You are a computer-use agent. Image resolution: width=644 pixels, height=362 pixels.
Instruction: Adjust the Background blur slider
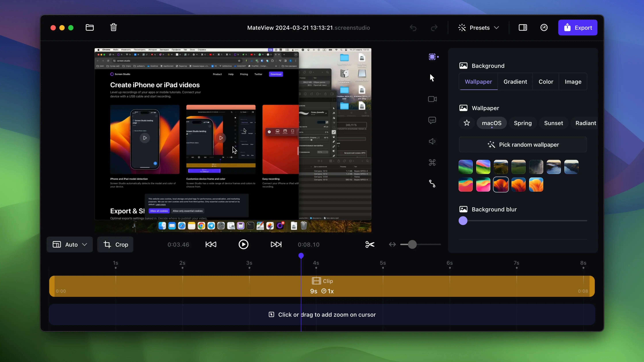463,221
